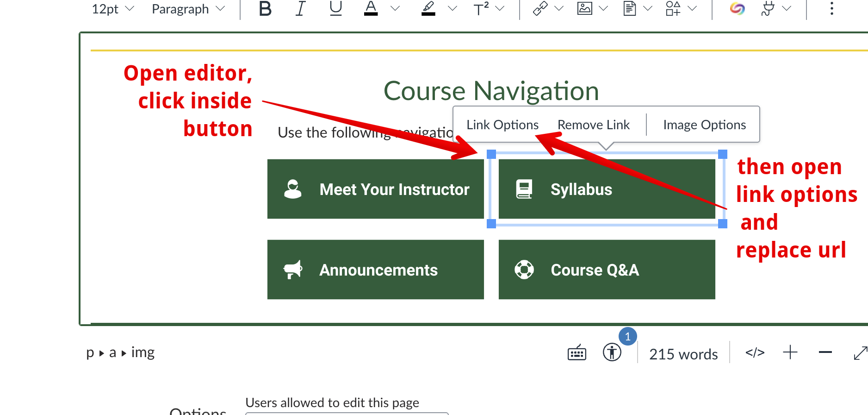Expand the highlight color options arrow
868x415 pixels.
453,9
